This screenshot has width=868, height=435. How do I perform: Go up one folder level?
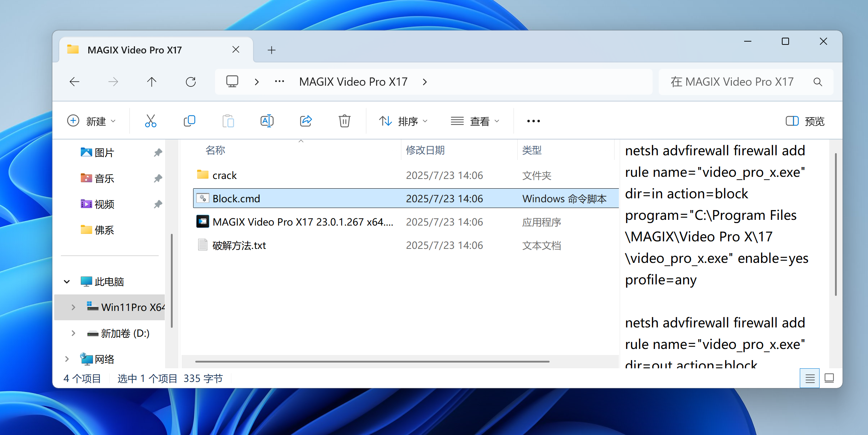[x=152, y=82]
